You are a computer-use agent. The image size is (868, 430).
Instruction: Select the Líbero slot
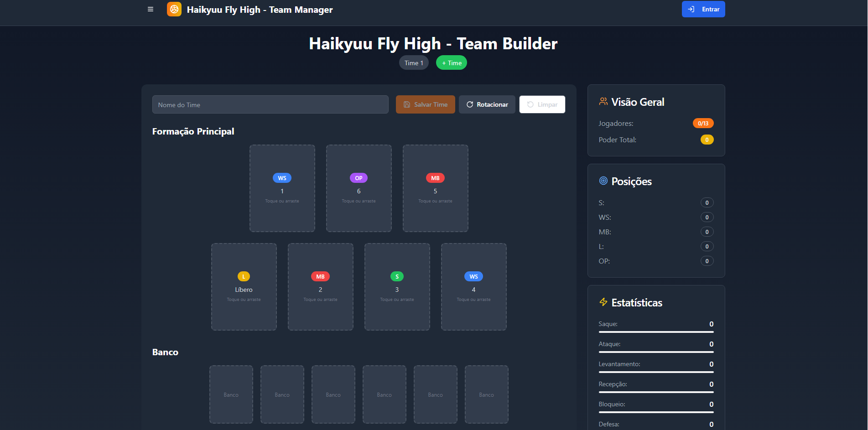point(244,287)
